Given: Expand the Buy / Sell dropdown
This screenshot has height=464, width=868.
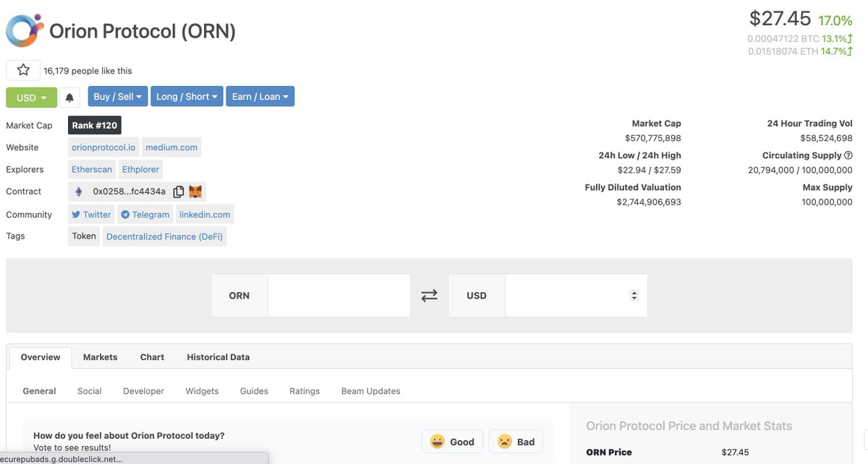Looking at the screenshot, I should pos(118,97).
